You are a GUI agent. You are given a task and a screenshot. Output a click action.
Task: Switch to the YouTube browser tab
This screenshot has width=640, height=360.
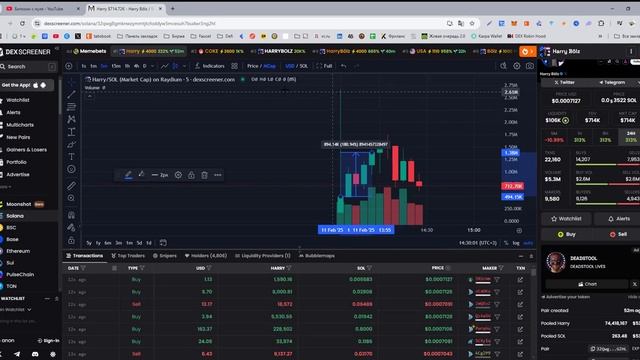tap(43, 8)
